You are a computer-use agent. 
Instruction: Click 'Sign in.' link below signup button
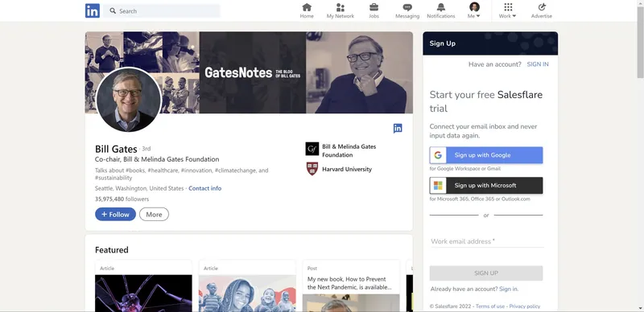pos(509,289)
